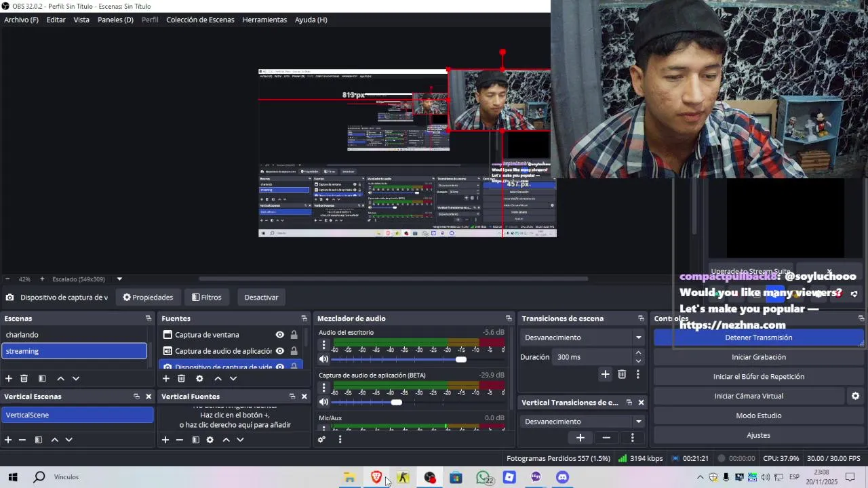The image size is (868, 488).
Task: Open the Colección de Escenas menu
Action: point(200,20)
